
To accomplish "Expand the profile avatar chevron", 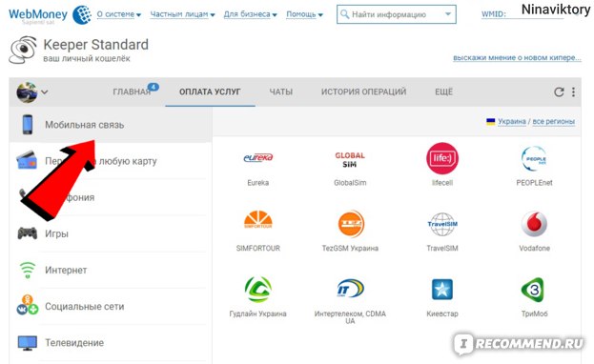I will pyautogui.click(x=44, y=92).
